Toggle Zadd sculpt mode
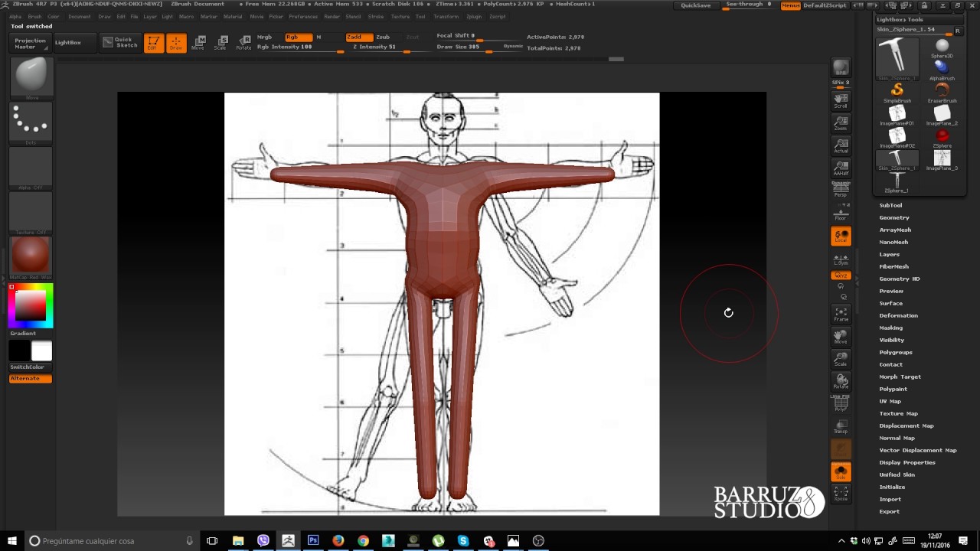 (x=358, y=37)
